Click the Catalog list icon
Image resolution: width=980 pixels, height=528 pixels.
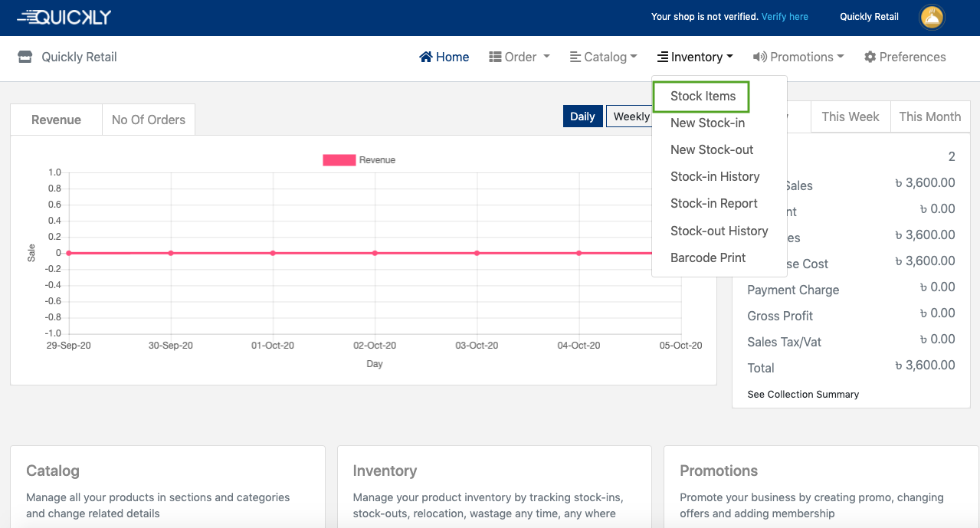click(575, 57)
